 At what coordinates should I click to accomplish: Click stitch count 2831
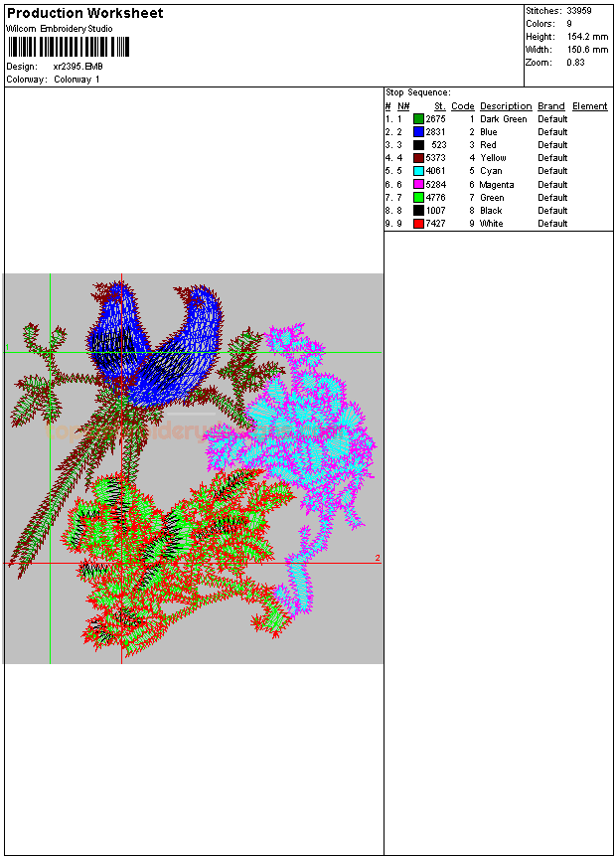[x=435, y=131]
